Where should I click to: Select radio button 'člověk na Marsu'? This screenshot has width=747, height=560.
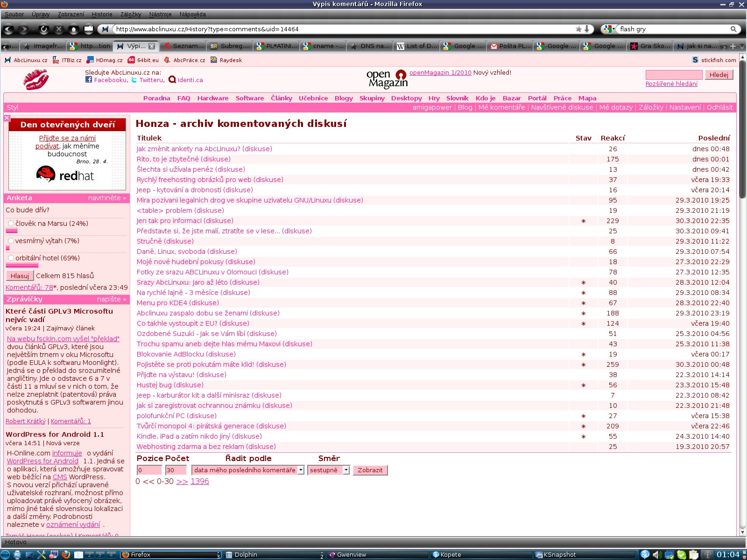11,224
